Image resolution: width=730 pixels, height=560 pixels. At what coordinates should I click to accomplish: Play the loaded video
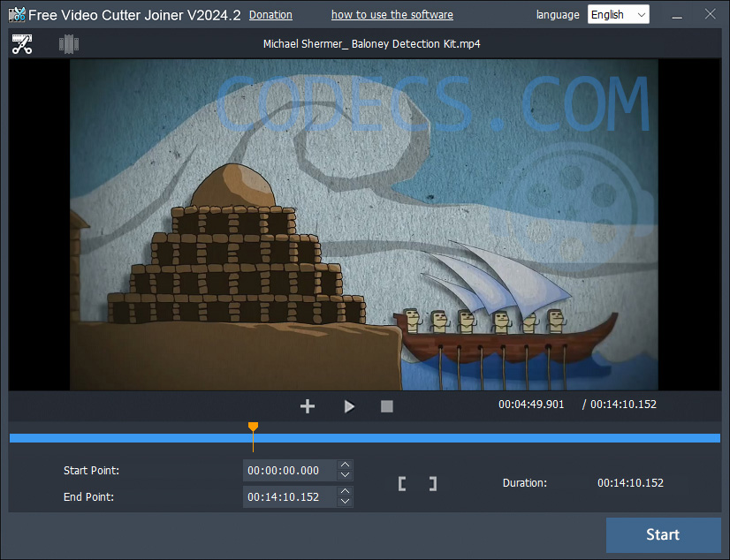[349, 406]
